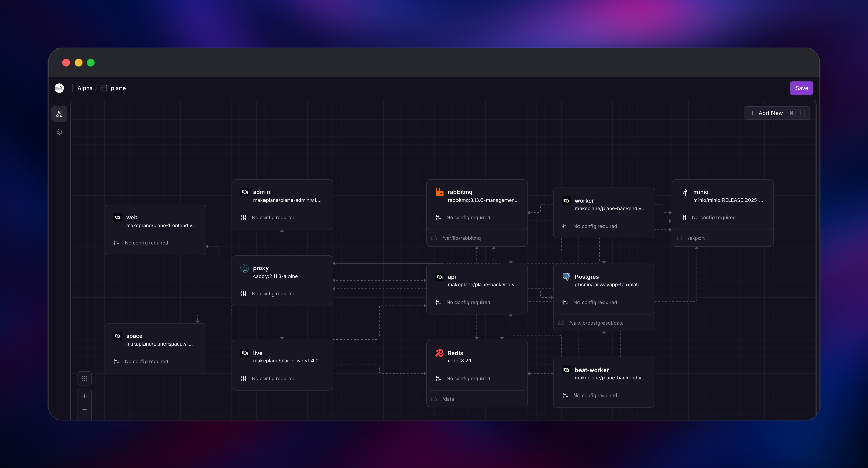This screenshot has height=468, width=868.
Task: Click the Postgres elephant icon
Action: pyautogui.click(x=566, y=277)
